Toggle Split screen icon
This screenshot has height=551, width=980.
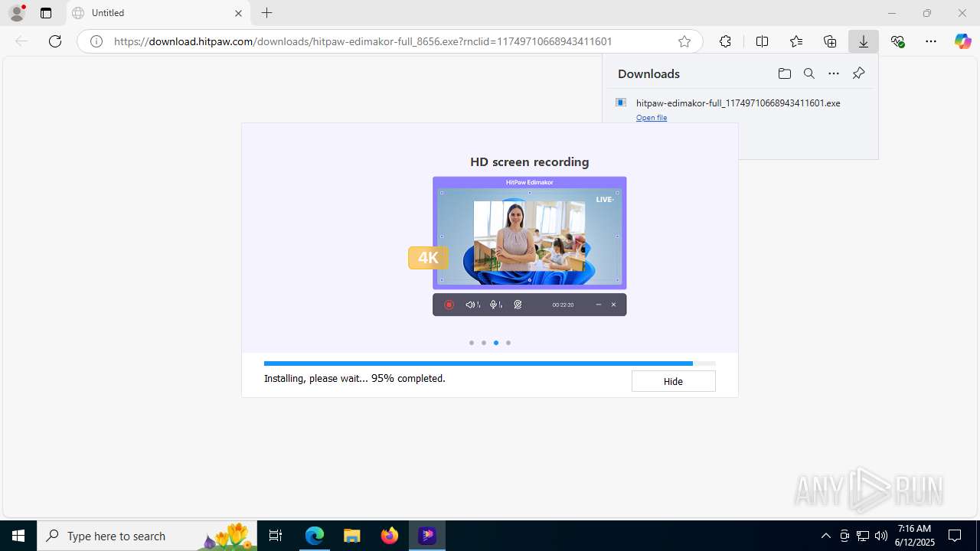[x=762, y=41]
